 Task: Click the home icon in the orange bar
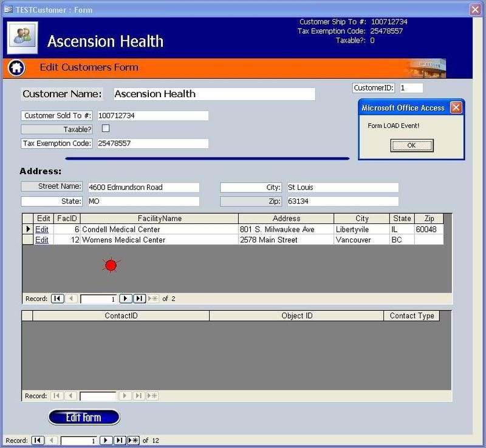click(16, 67)
